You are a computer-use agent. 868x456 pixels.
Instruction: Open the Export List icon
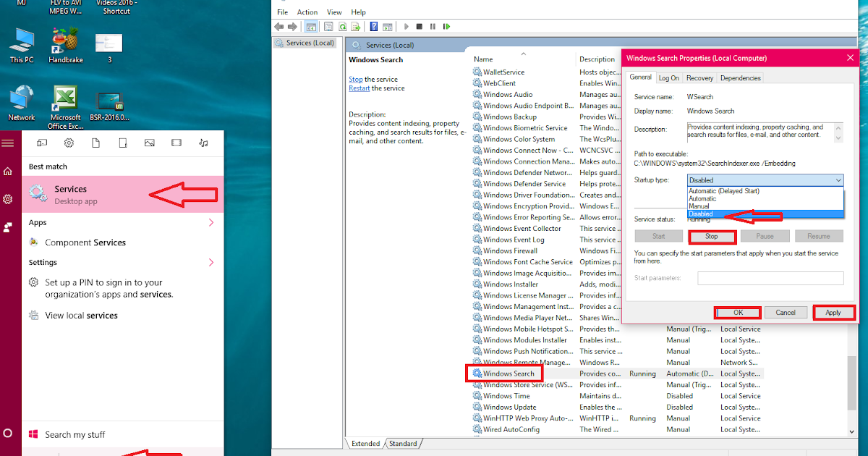click(x=356, y=26)
